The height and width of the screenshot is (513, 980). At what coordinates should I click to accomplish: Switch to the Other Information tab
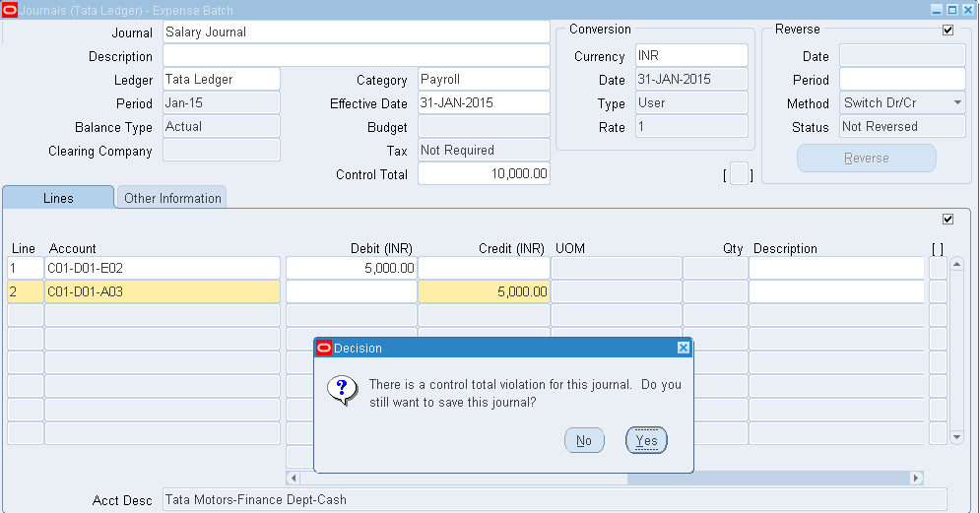172,198
